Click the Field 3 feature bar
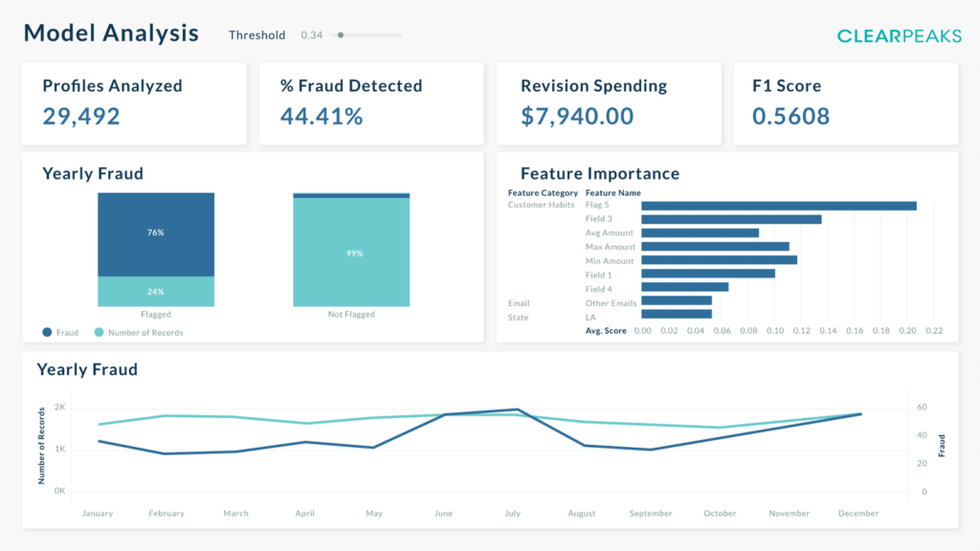 [x=731, y=219]
